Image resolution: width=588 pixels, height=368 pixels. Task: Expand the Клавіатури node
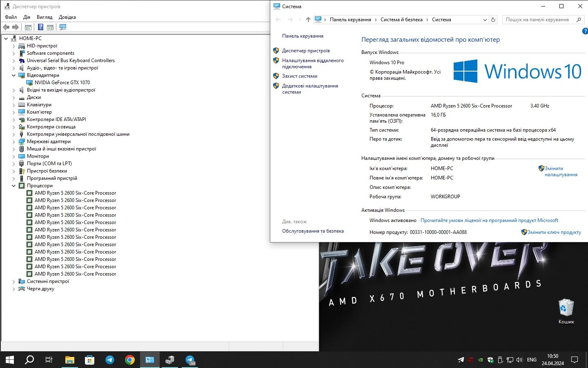click(x=13, y=105)
